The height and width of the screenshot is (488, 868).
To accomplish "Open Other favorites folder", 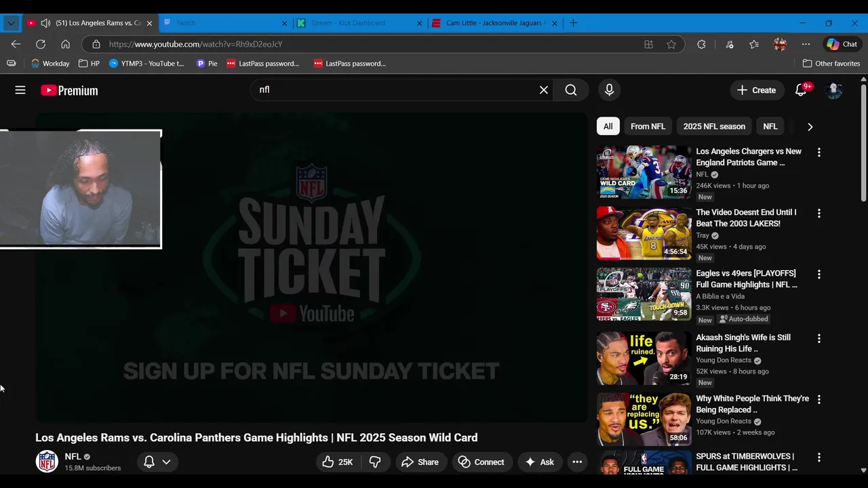I will tap(831, 64).
